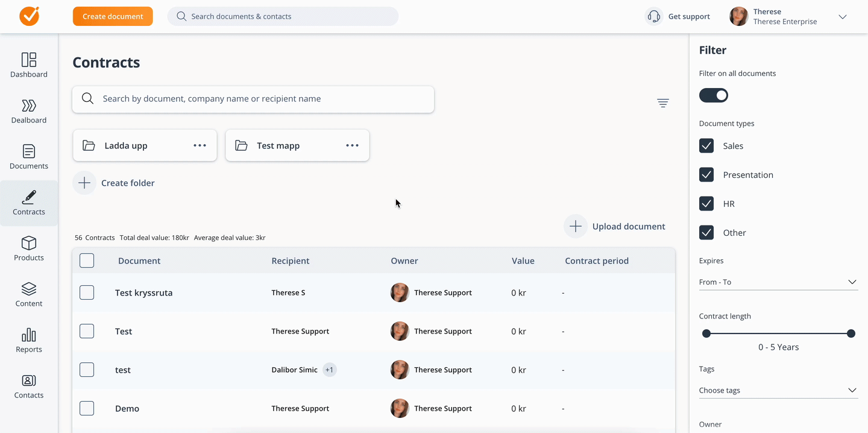Switch to the Documents section

pos(29,156)
